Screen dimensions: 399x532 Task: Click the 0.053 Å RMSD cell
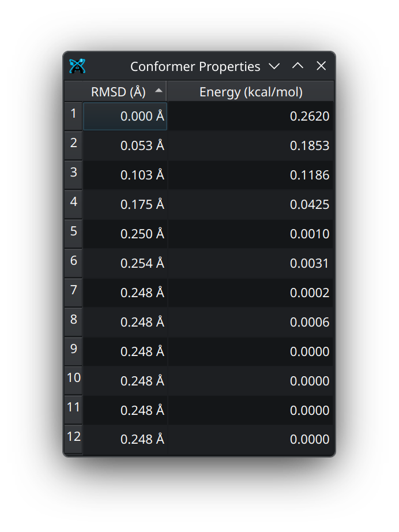point(125,146)
